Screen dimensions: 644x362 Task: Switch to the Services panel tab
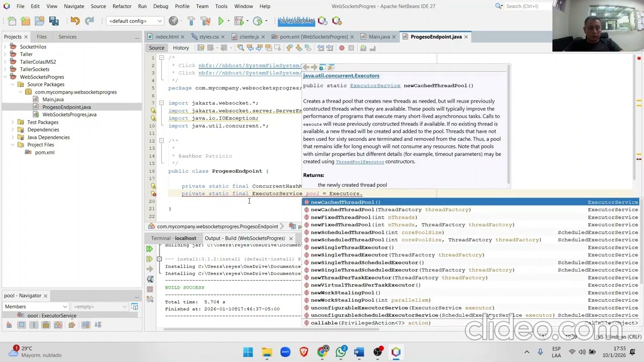67,37
